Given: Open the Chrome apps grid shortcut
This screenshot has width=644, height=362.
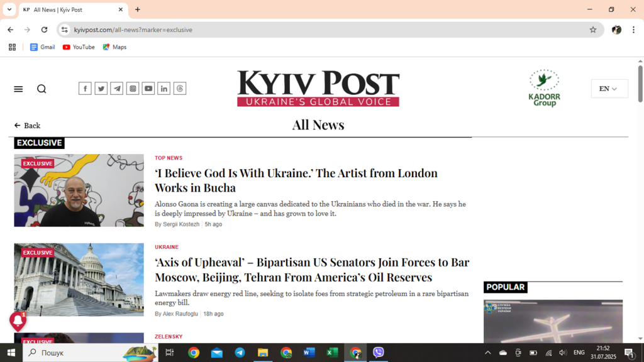Looking at the screenshot, I should (13, 47).
